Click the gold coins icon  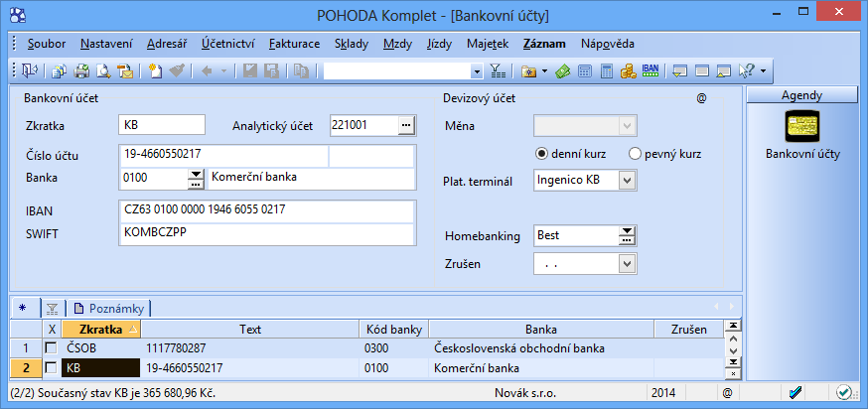pyautogui.click(x=628, y=70)
